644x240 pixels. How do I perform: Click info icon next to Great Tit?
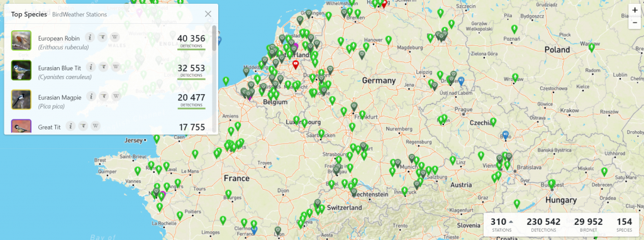pos(70,126)
